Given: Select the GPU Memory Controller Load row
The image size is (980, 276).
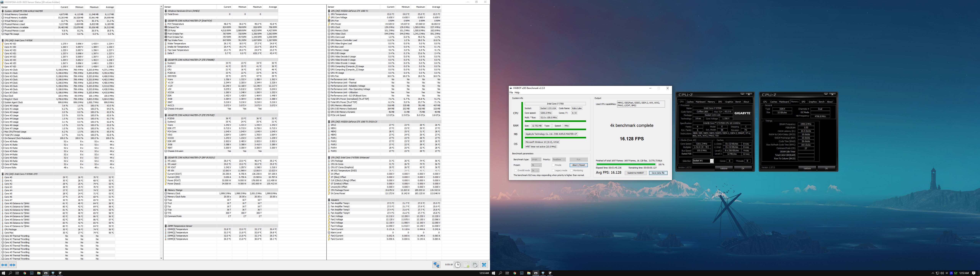Looking at the screenshot, I should [384, 40].
